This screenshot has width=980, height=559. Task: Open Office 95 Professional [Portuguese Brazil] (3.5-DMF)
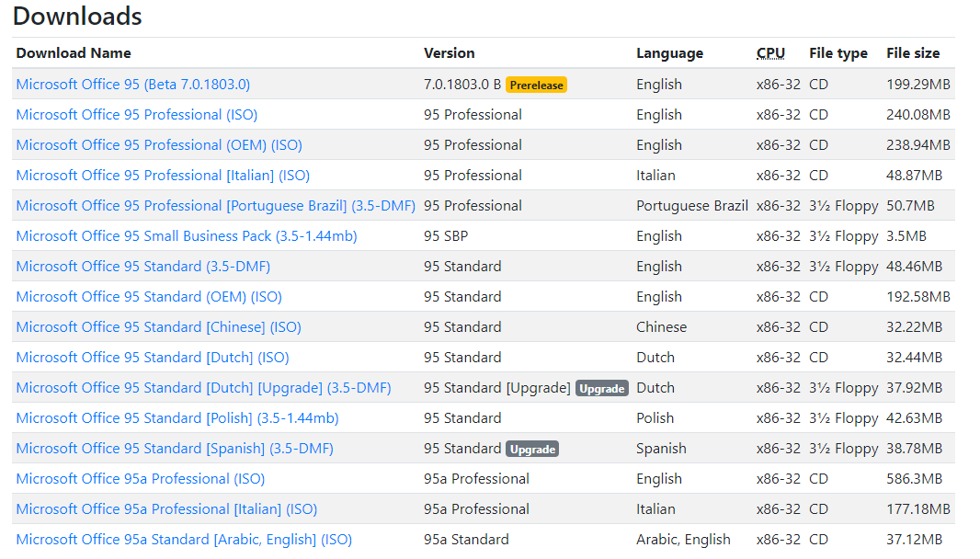216,206
